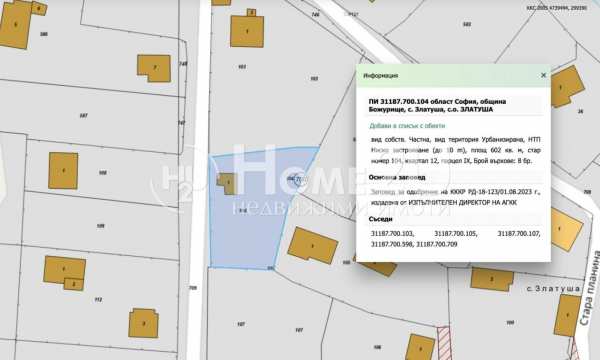Click parcel label 112 on the map

click(x=98, y=300)
